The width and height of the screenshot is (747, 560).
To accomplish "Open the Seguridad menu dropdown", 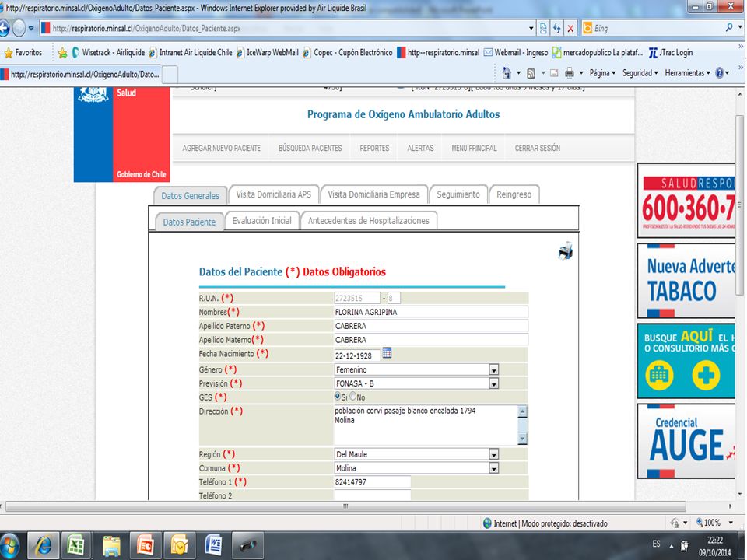I will pyautogui.click(x=640, y=73).
